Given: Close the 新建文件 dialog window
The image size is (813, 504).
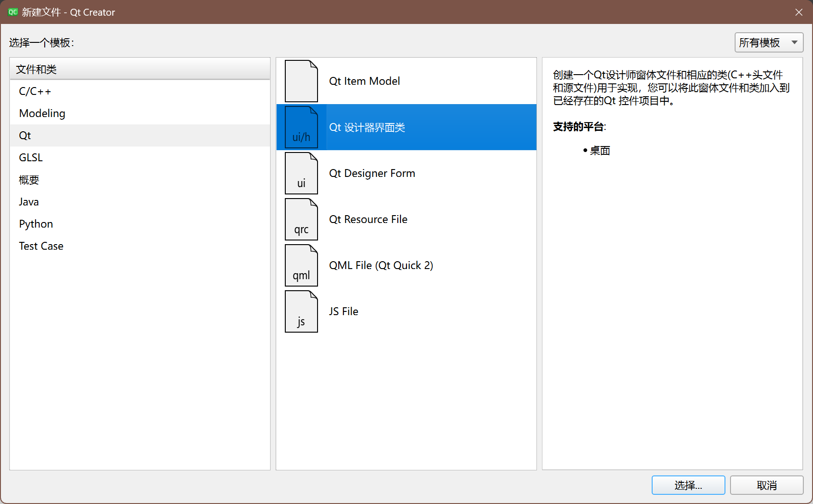Looking at the screenshot, I should [x=799, y=12].
